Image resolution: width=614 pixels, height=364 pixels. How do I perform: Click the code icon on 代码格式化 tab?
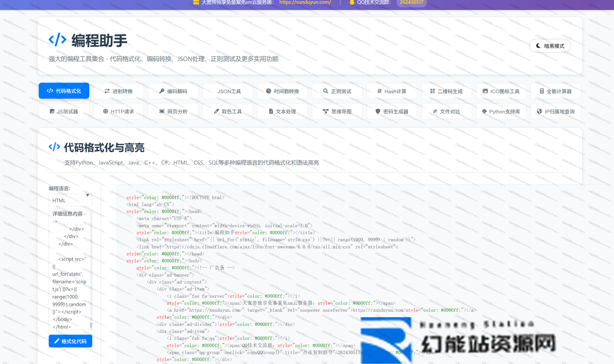(50, 91)
